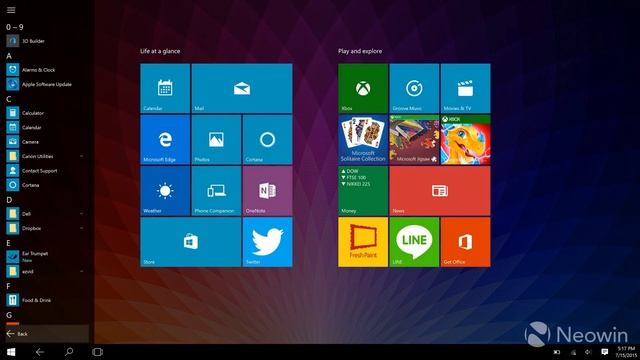Open the Weather tile
The width and height of the screenshot is (640, 360).
[165, 191]
